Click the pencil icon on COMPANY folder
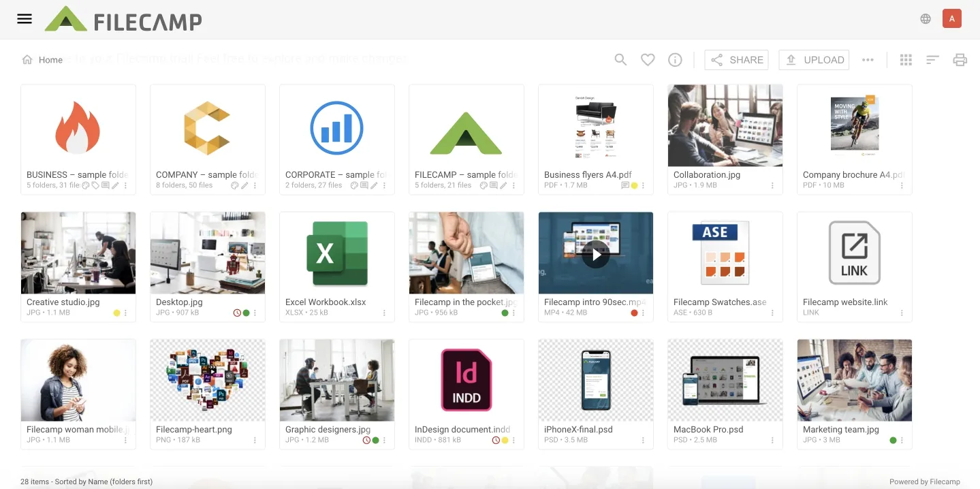This screenshot has width=980, height=489. [244, 185]
